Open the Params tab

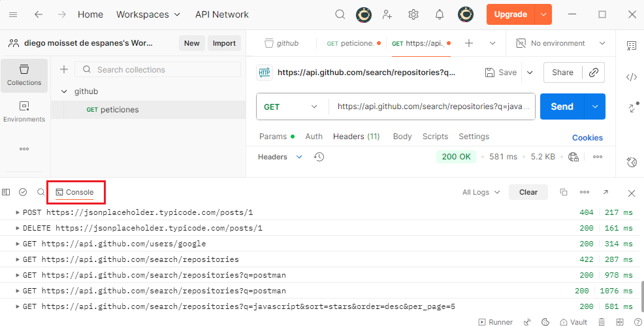[273, 137]
